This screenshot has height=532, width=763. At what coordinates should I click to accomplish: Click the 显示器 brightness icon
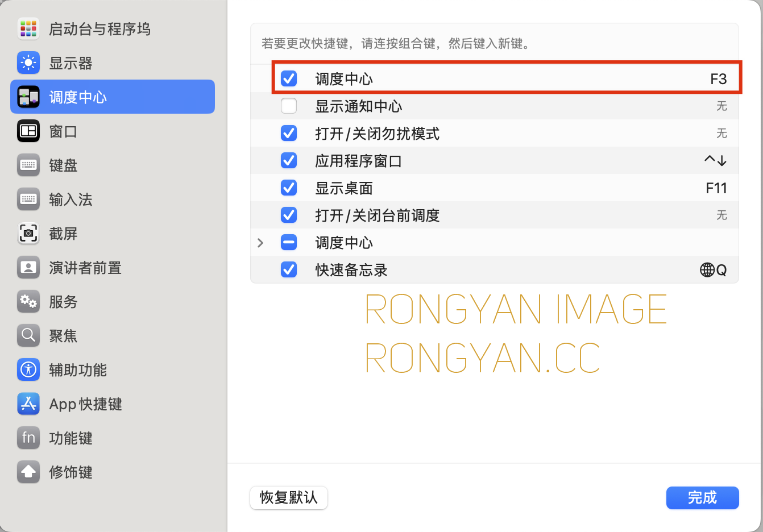(x=28, y=63)
